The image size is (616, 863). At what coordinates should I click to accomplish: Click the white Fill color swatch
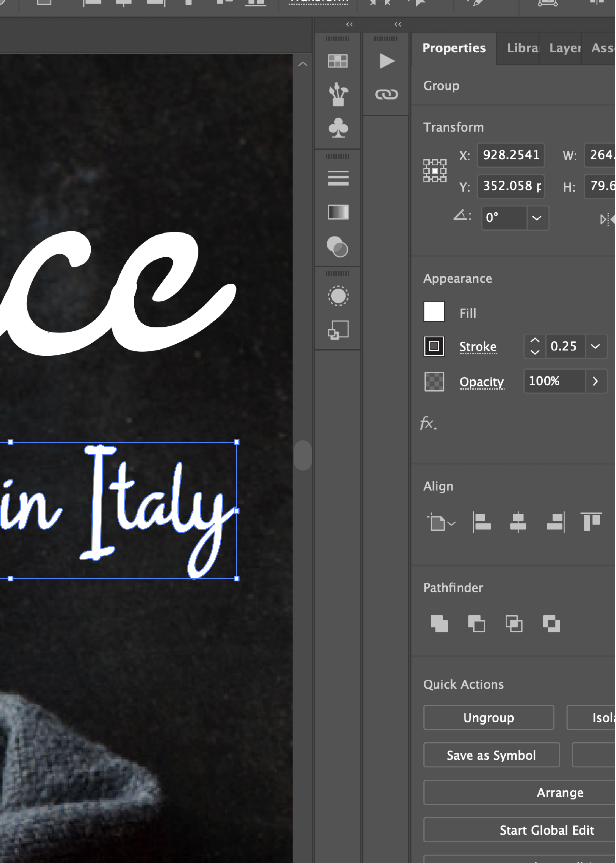coord(434,311)
